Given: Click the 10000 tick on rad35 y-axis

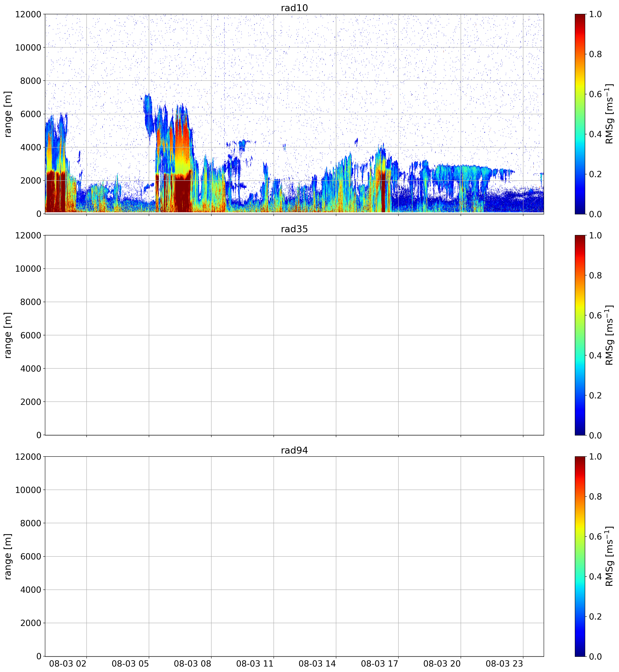Looking at the screenshot, I should tap(28, 269).
